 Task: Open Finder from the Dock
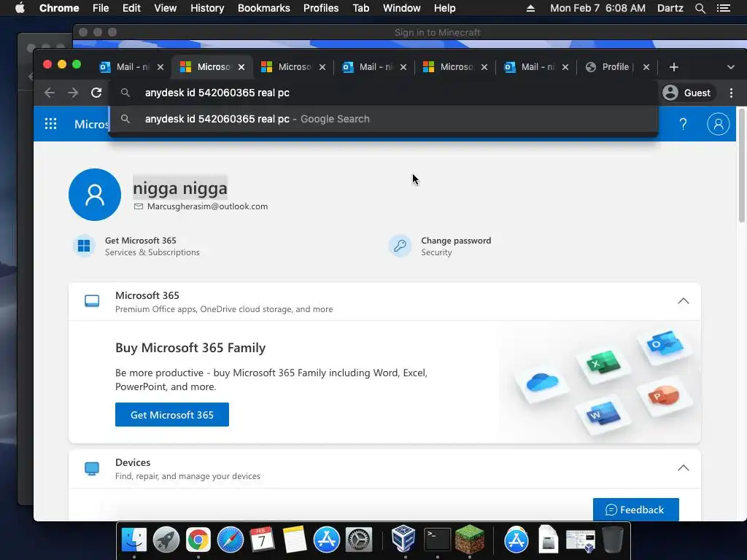134,540
